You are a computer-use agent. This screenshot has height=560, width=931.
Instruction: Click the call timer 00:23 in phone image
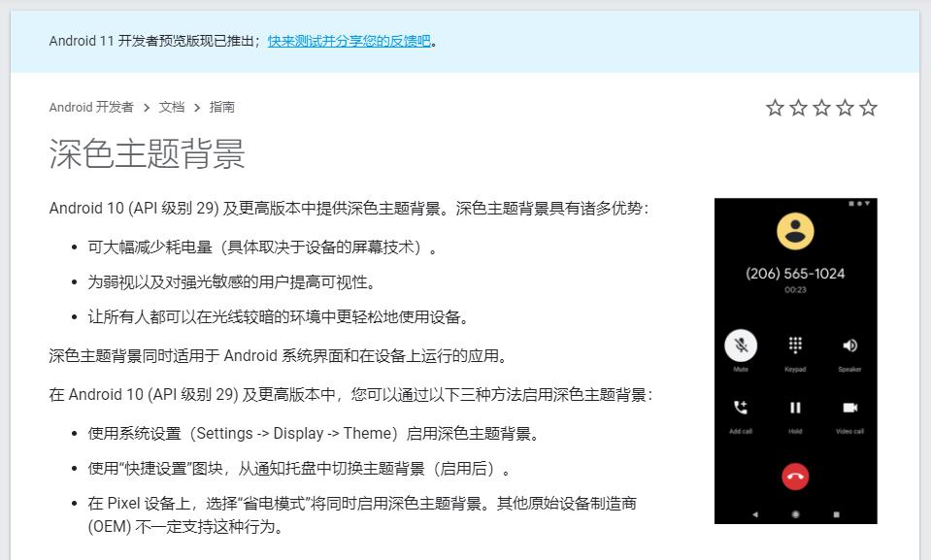[x=795, y=290]
